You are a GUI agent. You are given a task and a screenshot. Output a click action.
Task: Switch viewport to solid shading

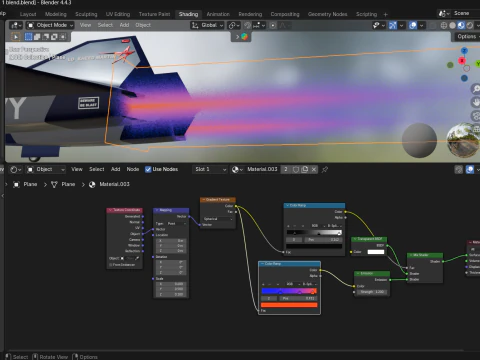tap(452, 25)
